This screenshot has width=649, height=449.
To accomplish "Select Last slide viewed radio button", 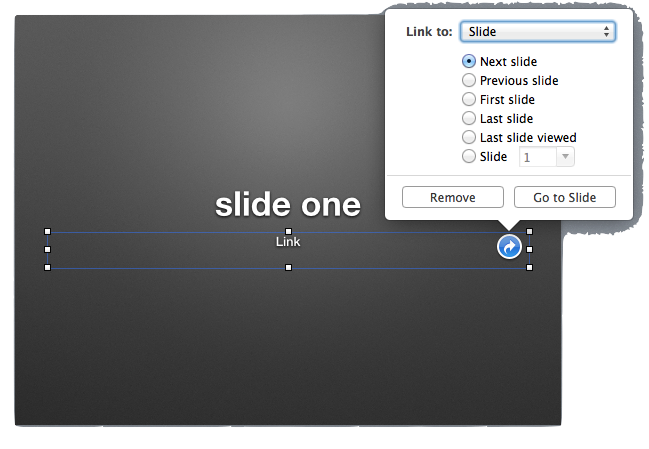I will tap(468, 138).
